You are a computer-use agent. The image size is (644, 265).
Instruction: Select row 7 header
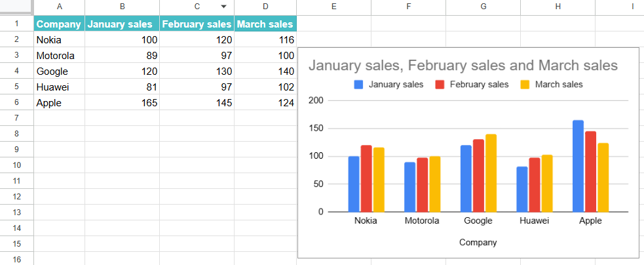[x=16, y=118]
